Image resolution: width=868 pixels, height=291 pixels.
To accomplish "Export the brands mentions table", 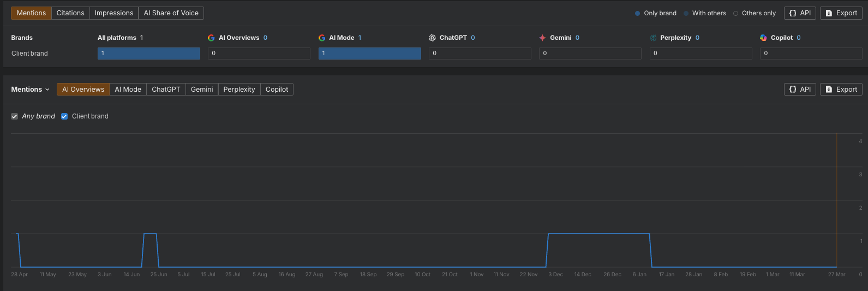I will 841,13.
